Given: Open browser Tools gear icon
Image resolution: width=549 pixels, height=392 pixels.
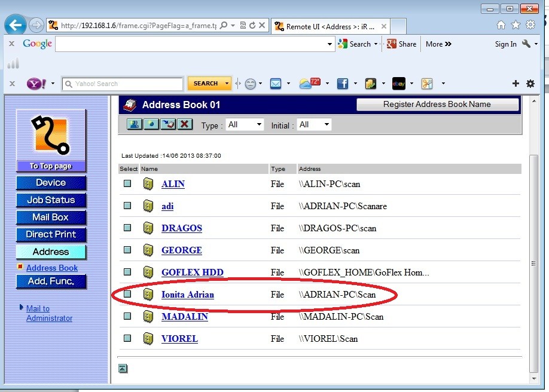Looking at the screenshot, I should click(x=530, y=25).
